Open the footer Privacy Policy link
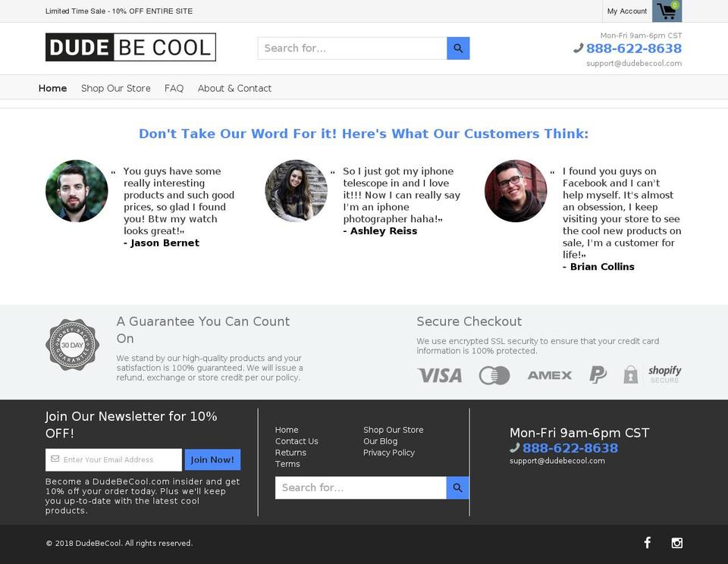728x564 pixels. tap(389, 453)
